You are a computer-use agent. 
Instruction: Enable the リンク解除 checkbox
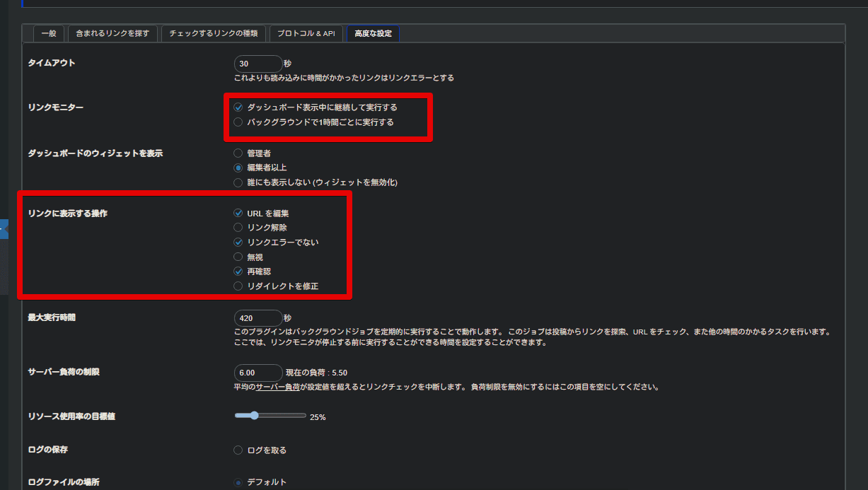[238, 228]
